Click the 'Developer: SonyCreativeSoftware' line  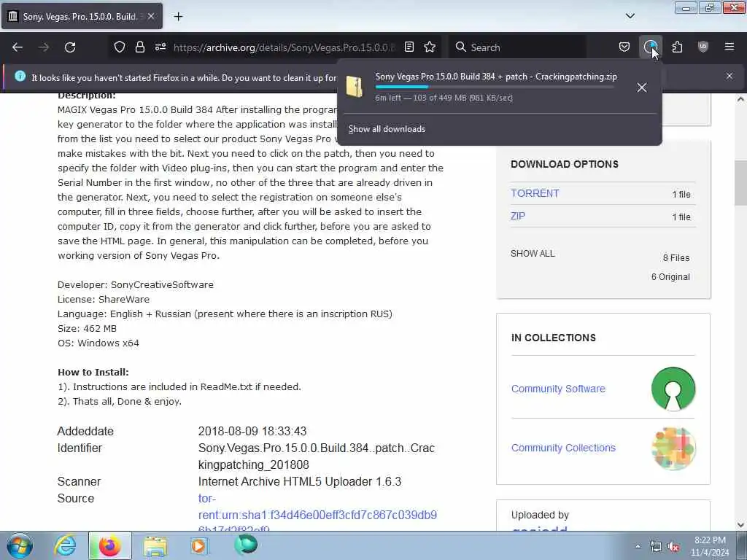tap(136, 284)
